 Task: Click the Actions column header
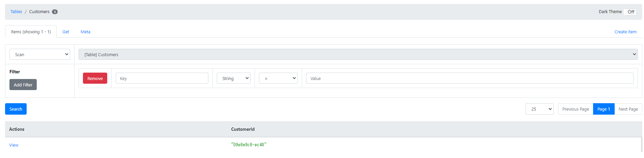tap(17, 129)
